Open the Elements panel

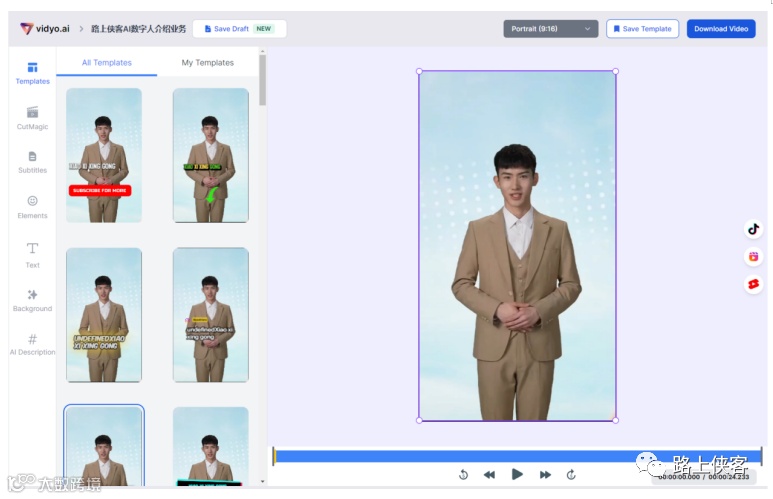point(33,207)
